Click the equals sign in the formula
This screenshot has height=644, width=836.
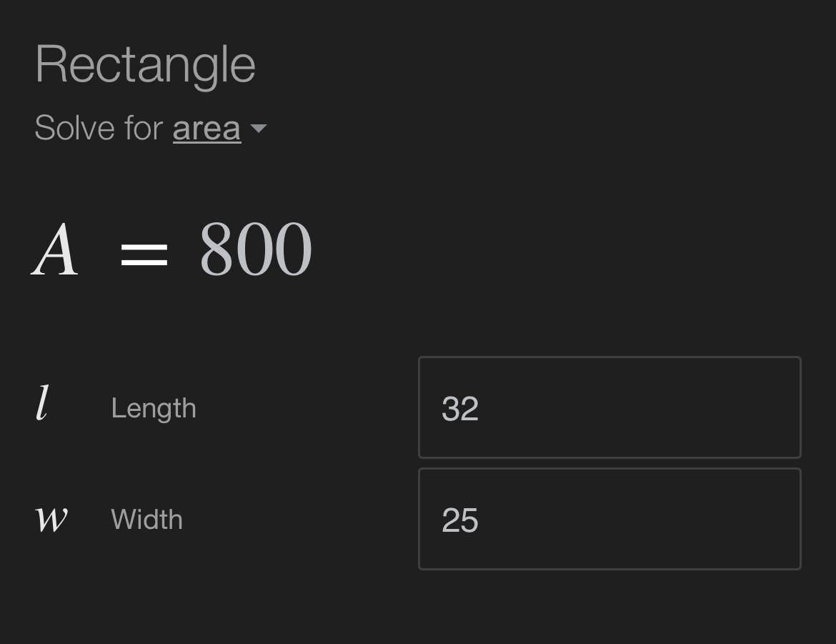point(144,254)
